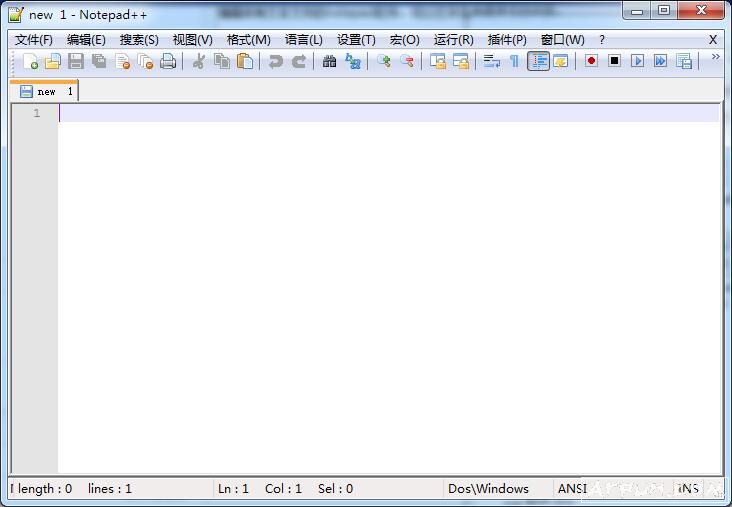Stop macro recording with black square
Viewport: 732px width, 507px height.
(x=614, y=61)
